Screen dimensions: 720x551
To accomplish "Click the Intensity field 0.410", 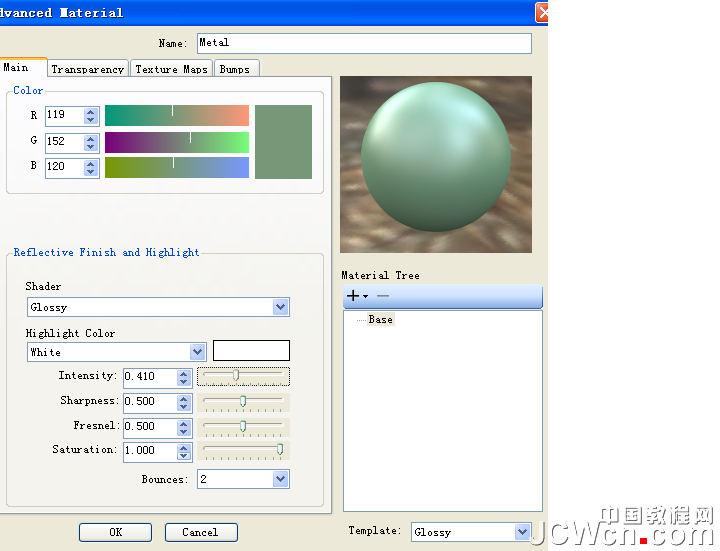I will (151, 378).
